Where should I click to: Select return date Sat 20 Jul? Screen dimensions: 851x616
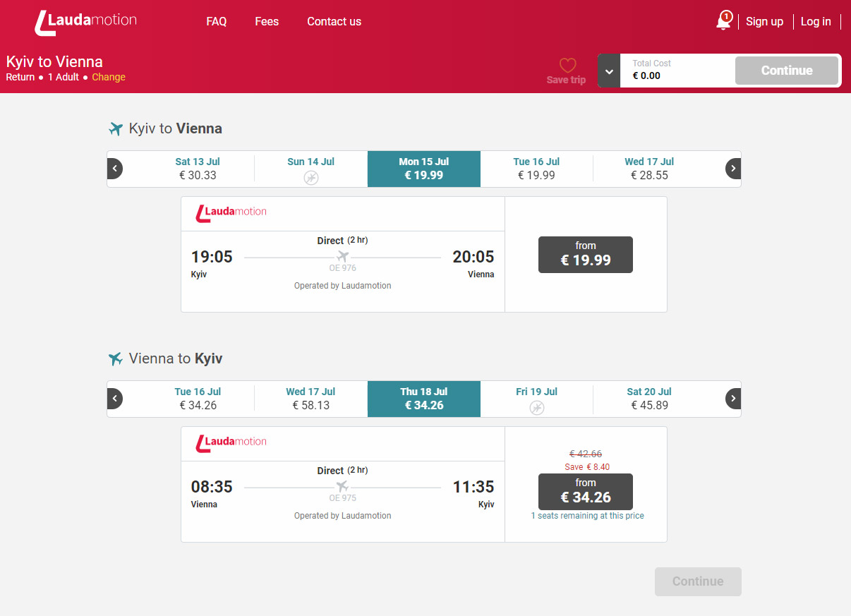tap(649, 399)
